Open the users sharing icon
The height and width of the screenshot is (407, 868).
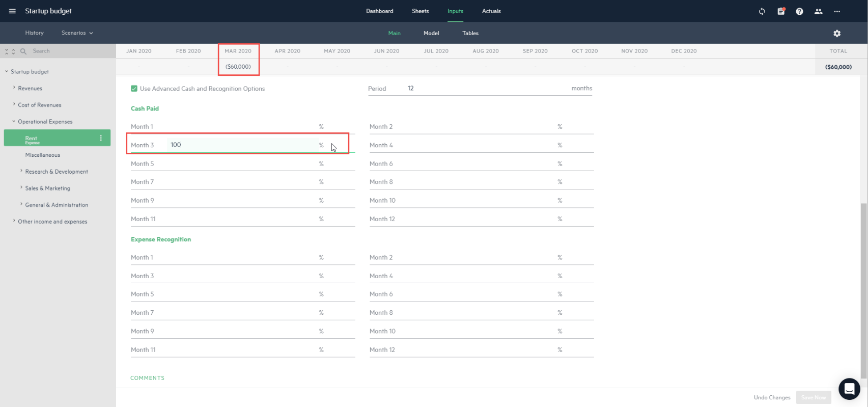(818, 11)
